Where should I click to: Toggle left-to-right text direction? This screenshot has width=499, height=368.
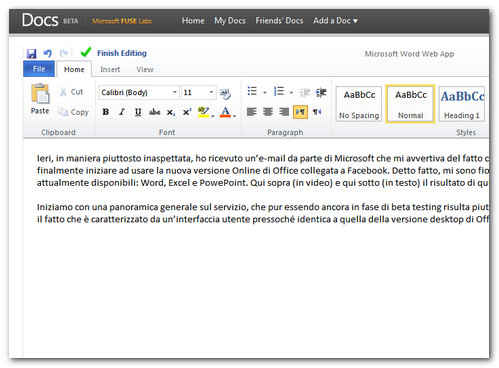coord(300,112)
